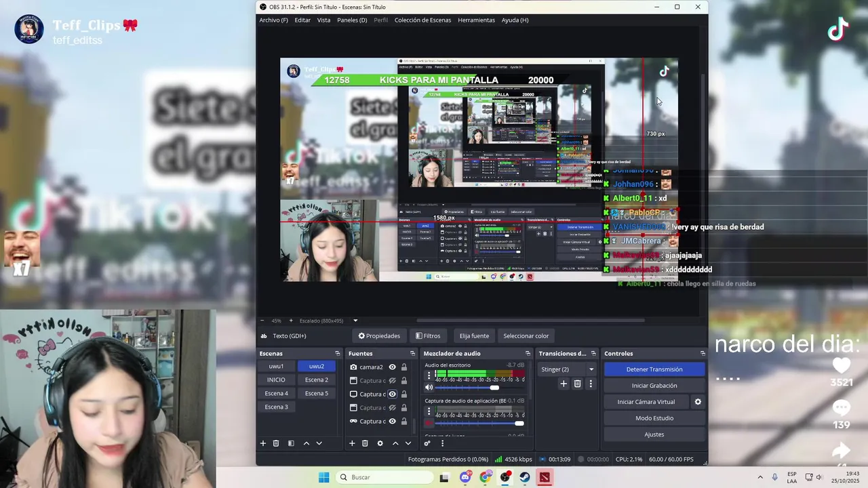This screenshot has width=868, height=488.
Task: Move scene down in Escenas panel
Action: click(x=319, y=443)
